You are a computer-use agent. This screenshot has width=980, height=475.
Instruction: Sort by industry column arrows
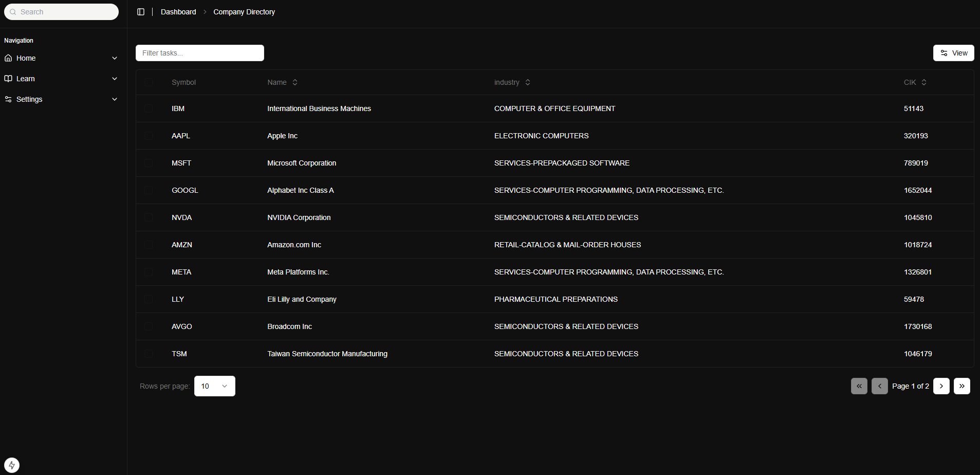(528, 82)
